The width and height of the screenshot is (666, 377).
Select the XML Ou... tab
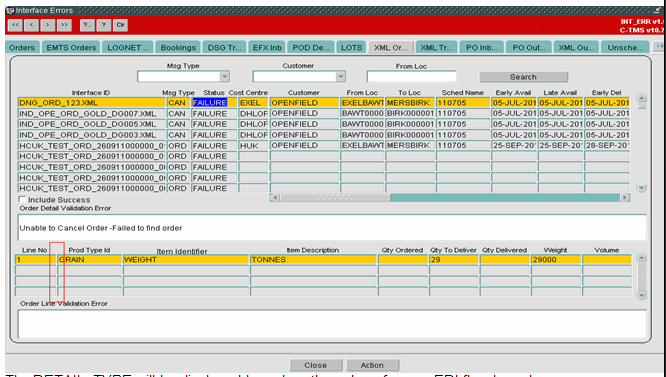(576, 48)
